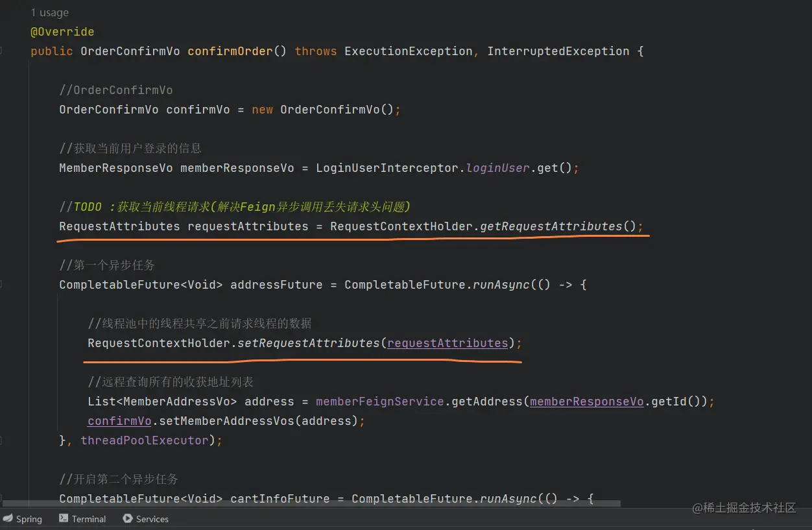Click the @Override annotation
Image resolution: width=812 pixels, height=530 pixels.
click(62, 32)
